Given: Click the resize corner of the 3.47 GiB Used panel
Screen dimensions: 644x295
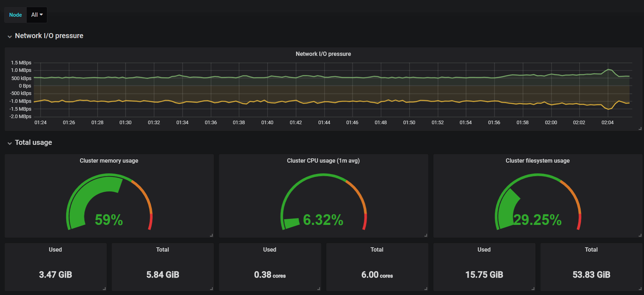Looking at the screenshot, I should click(x=104, y=289).
